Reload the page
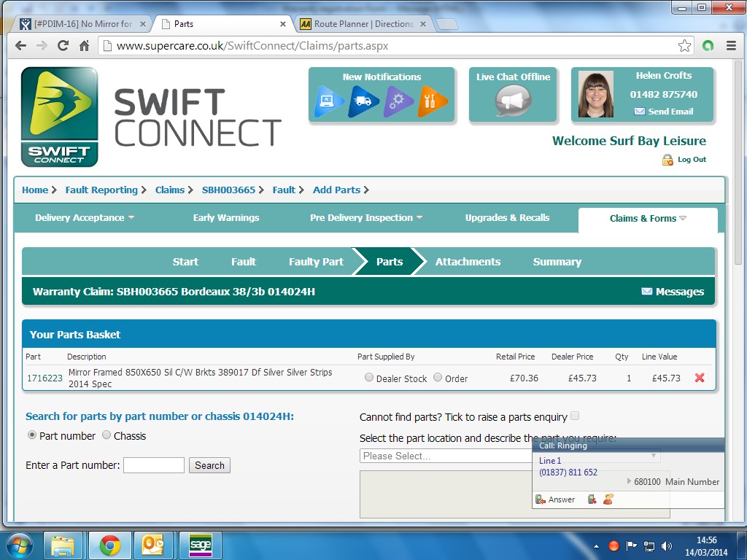Image resolution: width=747 pixels, height=560 pixels. pos(63,46)
